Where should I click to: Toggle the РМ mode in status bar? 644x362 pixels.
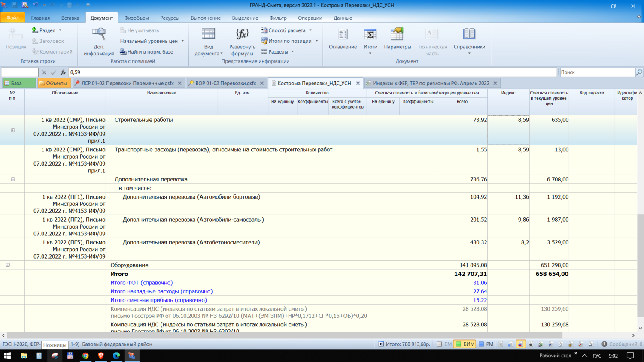click(486, 344)
